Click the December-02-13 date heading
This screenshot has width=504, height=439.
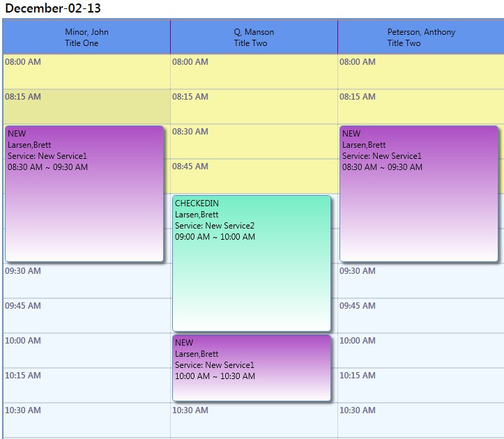point(53,8)
